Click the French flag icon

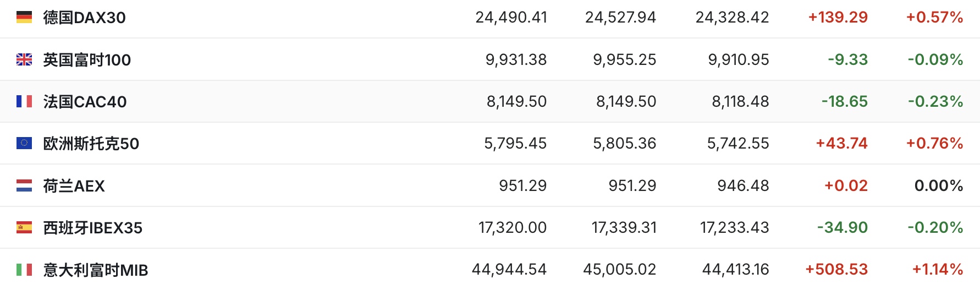24,101
